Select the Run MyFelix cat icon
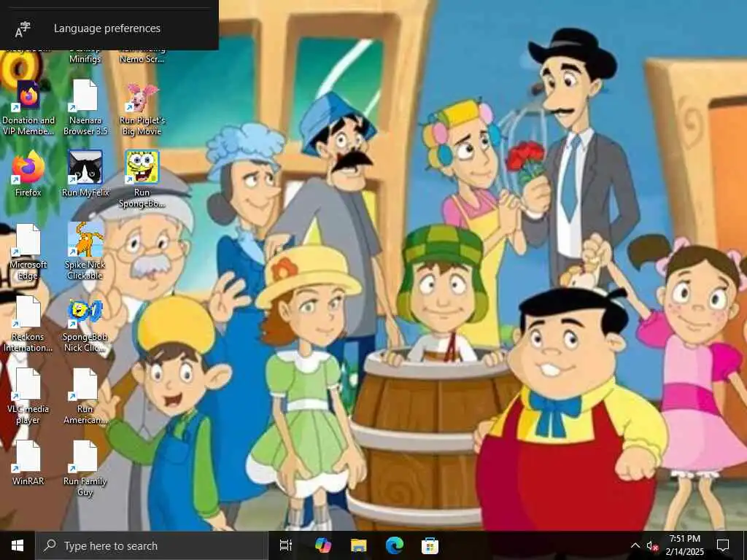The width and height of the screenshot is (747, 560). [x=85, y=174]
